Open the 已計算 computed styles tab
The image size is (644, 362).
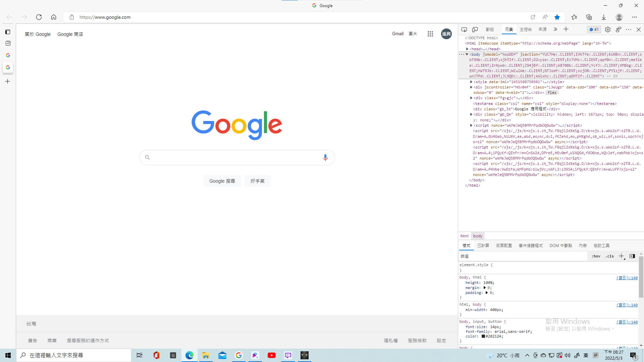click(x=483, y=246)
